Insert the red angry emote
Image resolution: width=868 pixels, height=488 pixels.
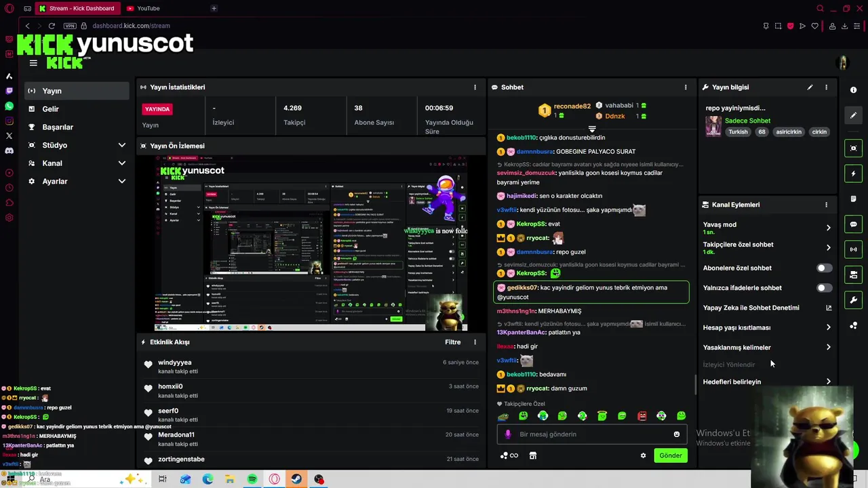coord(642,415)
